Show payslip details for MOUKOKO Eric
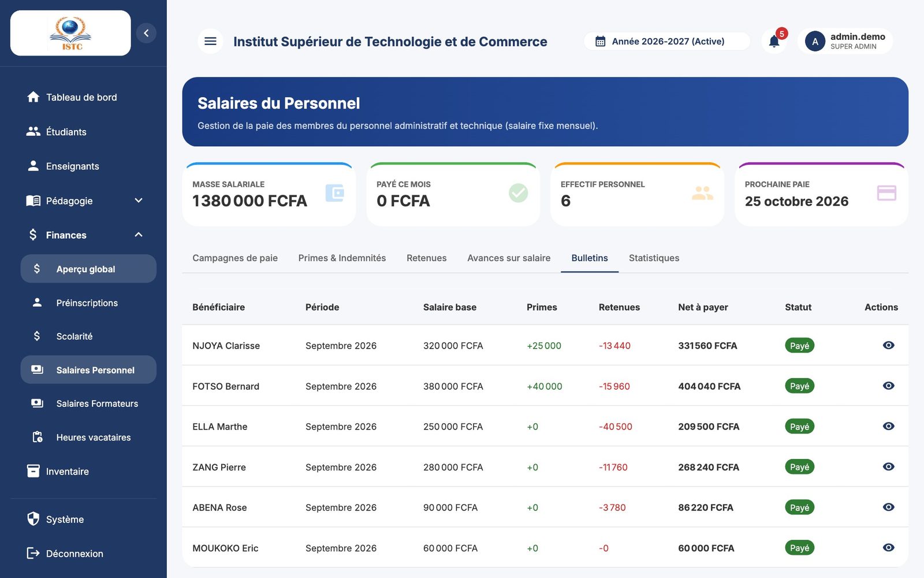This screenshot has height=578, width=924. click(x=888, y=547)
